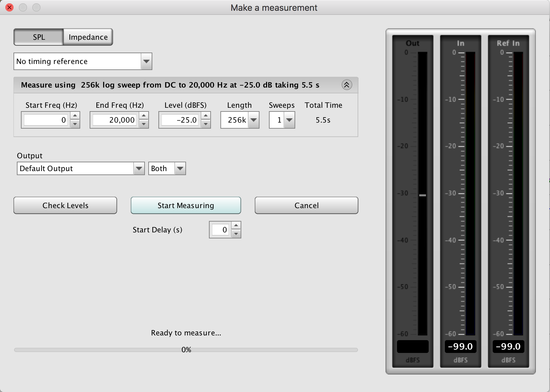
Task: Increase Start Delay with up arrow
Action: [x=236, y=226]
